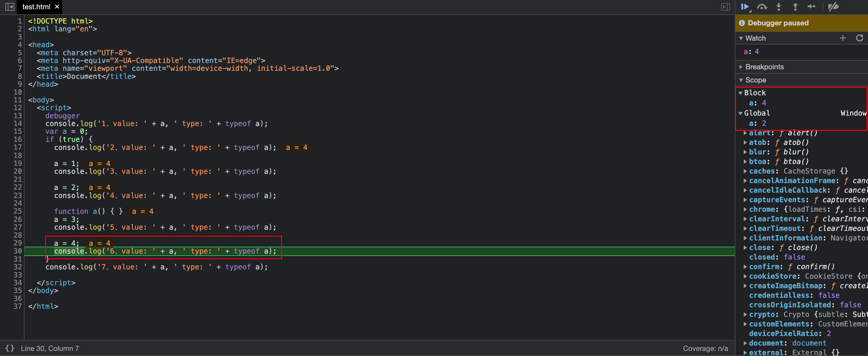Expand the confirm function entry
This screenshot has height=356, width=868.
click(x=745, y=267)
